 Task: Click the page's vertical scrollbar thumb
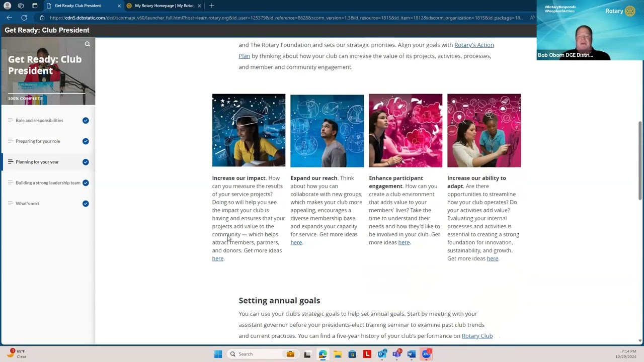coord(640,161)
